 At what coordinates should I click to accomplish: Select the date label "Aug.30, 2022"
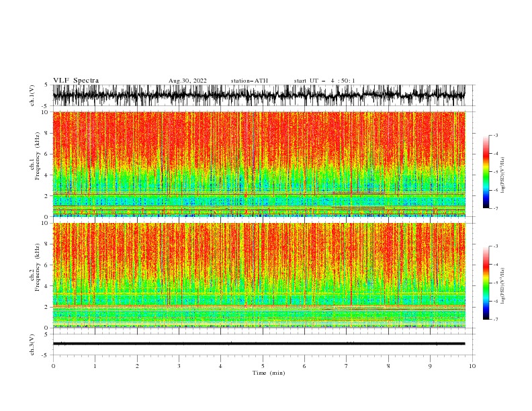pyautogui.click(x=187, y=81)
